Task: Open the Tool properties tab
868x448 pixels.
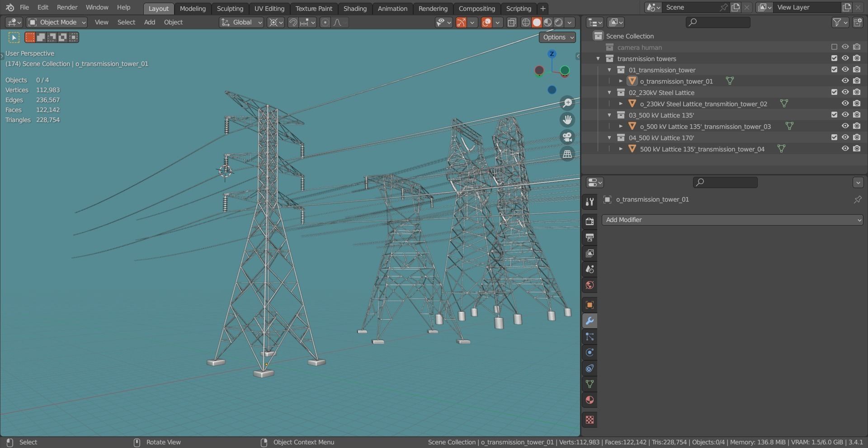Action: (x=590, y=202)
